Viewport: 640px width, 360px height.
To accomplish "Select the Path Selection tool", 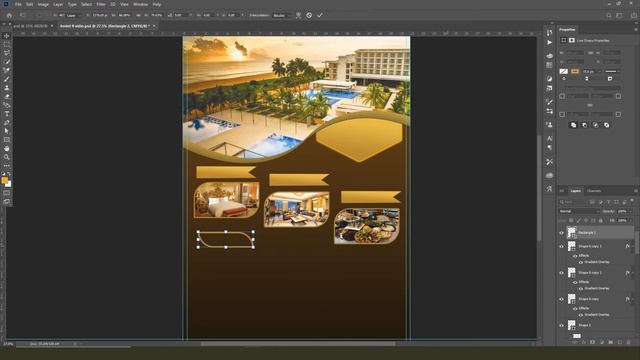I will point(7,131).
